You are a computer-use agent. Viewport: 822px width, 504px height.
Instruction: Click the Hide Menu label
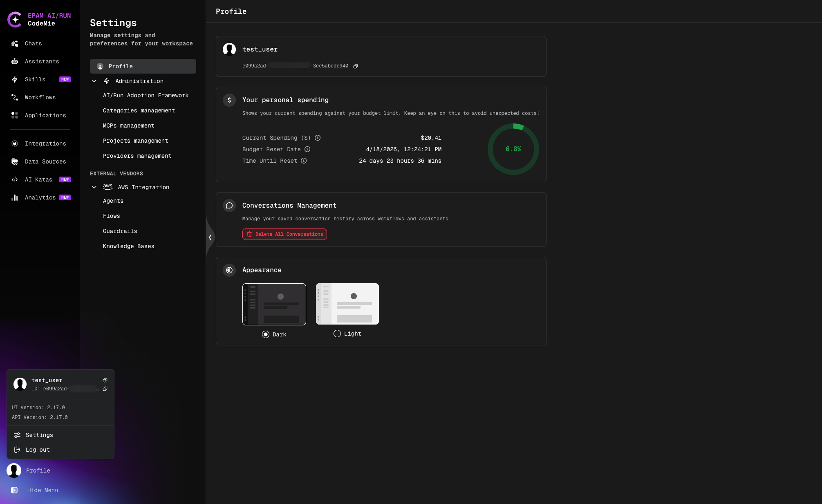(43, 490)
